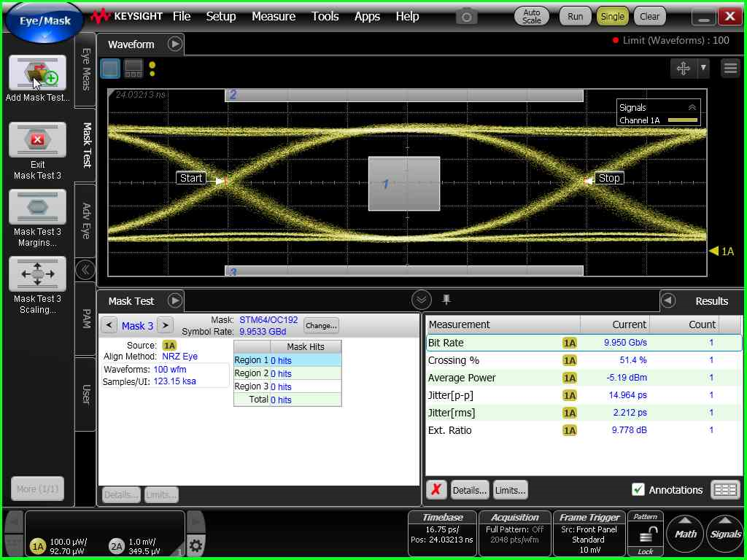Expand the dropdown next to the pan tool
This screenshot has height=560, width=747.
point(703,68)
